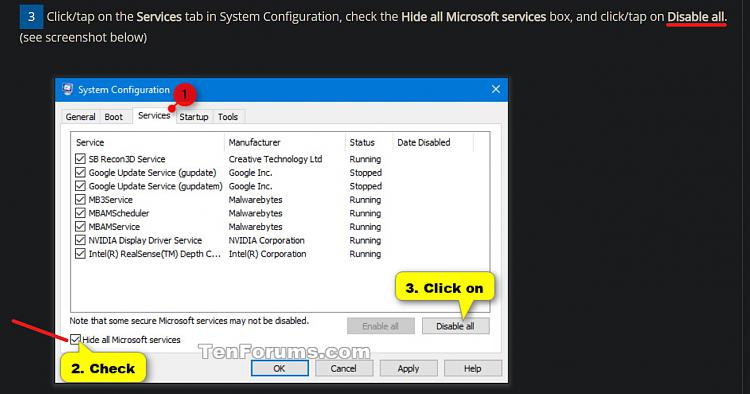Toggle Google Update Service (gupdatem) checkbox
The height and width of the screenshot is (394, 750).
[x=80, y=186]
